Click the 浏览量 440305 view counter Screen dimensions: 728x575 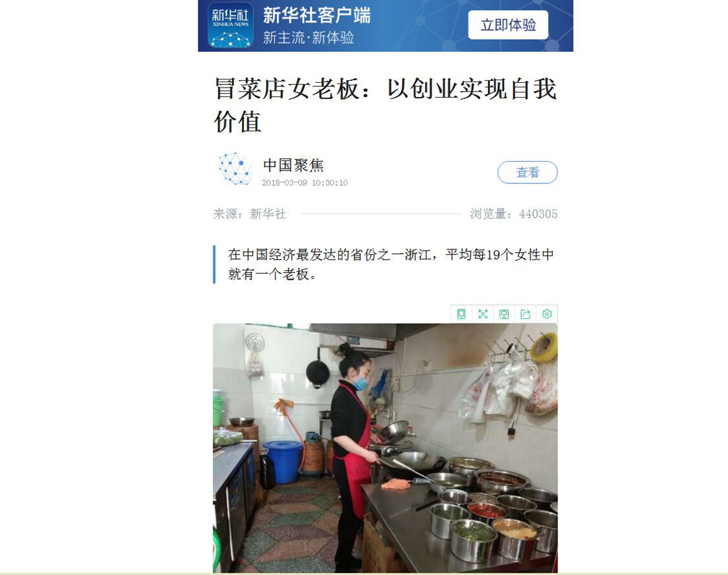pos(514,214)
